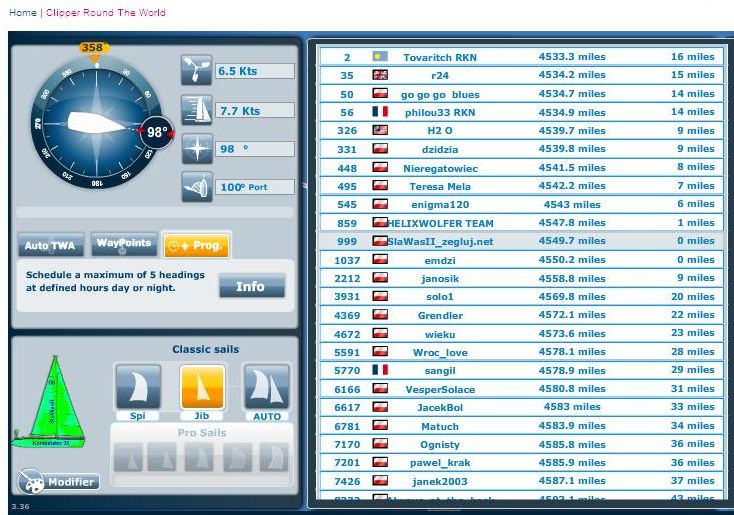Click the compass heading star icon
Screen dimensions: 734x515
(x=195, y=149)
